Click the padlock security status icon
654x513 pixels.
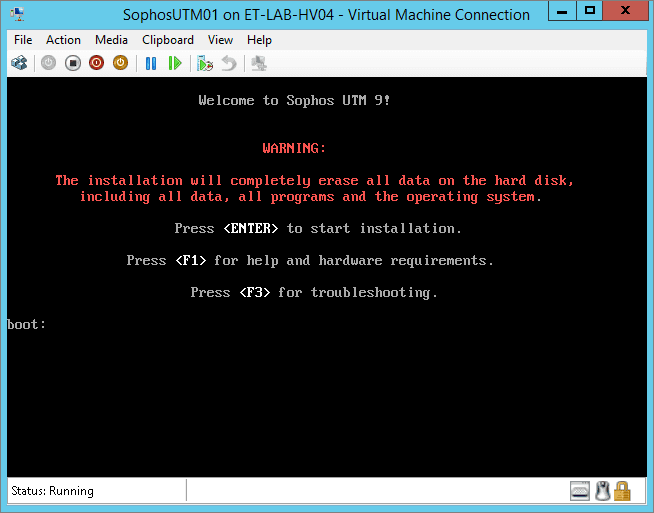pyautogui.click(x=622, y=491)
